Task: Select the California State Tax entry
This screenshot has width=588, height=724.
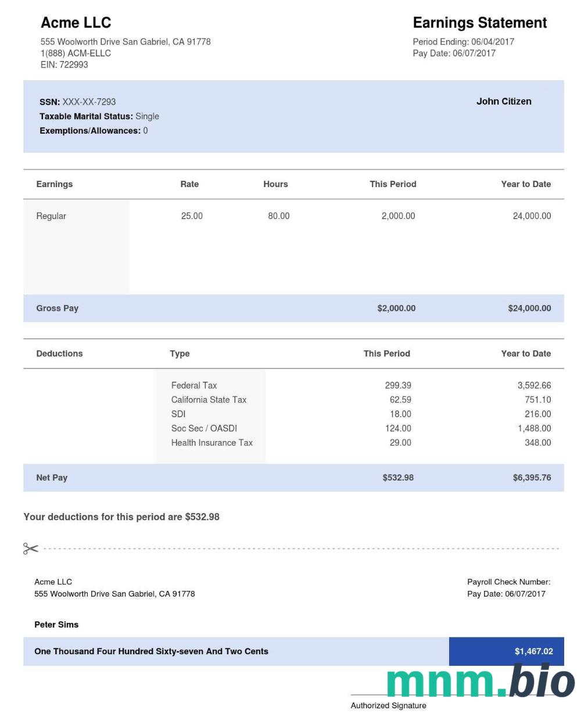Action: click(209, 400)
